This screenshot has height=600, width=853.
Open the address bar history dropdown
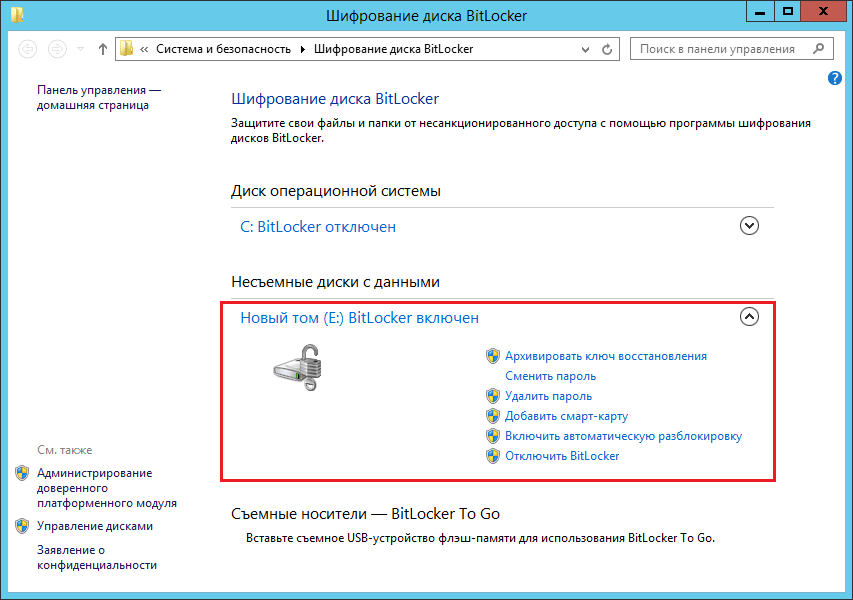585,50
